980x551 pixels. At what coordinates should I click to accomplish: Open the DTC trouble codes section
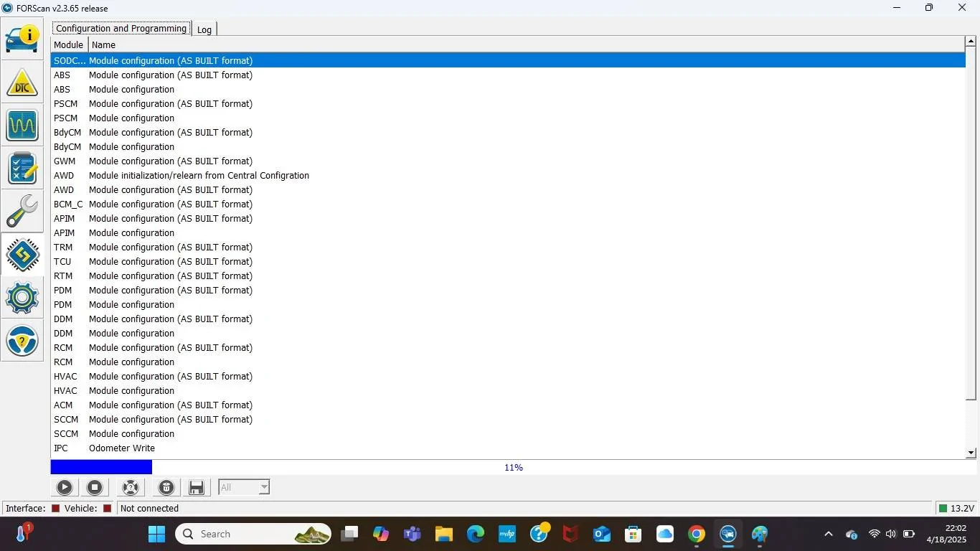(22, 82)
